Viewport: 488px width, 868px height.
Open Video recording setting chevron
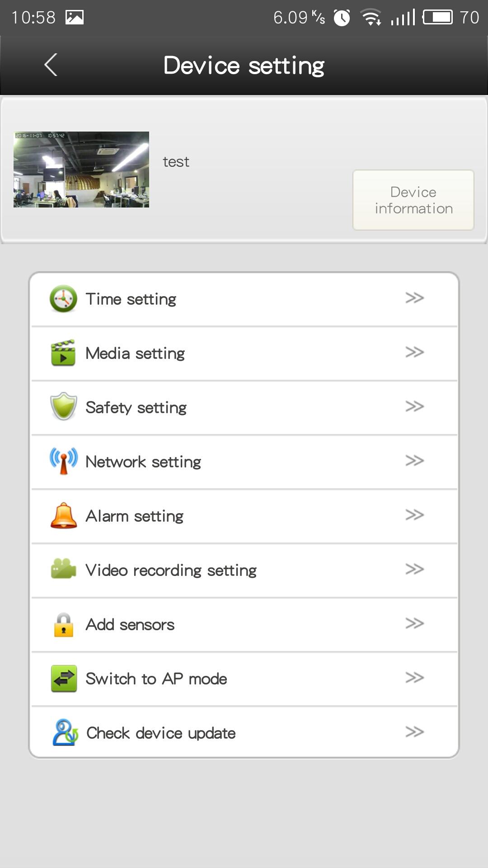(414, 569)
